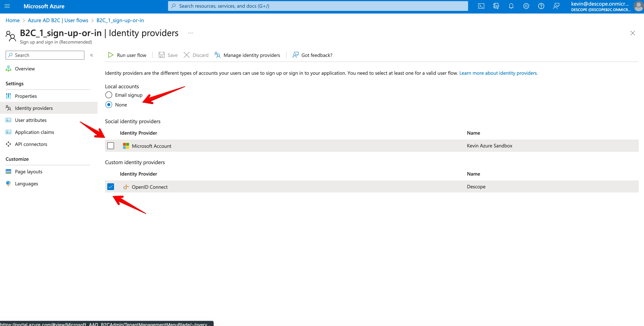Viewport: 644px width, 326px height.
Task: Open User attributes settings
Action: tap(31, 120)
